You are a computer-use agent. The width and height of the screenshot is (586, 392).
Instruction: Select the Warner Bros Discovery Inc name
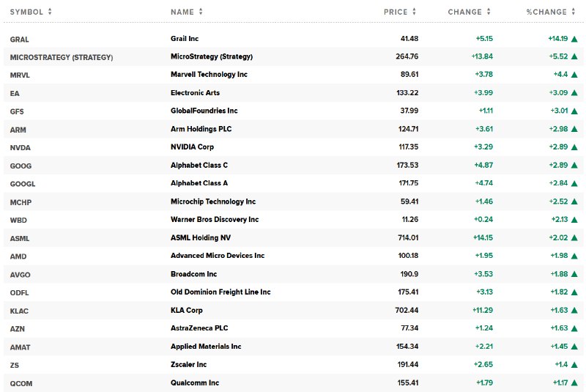pyautogui.click(x=215, y=219)
